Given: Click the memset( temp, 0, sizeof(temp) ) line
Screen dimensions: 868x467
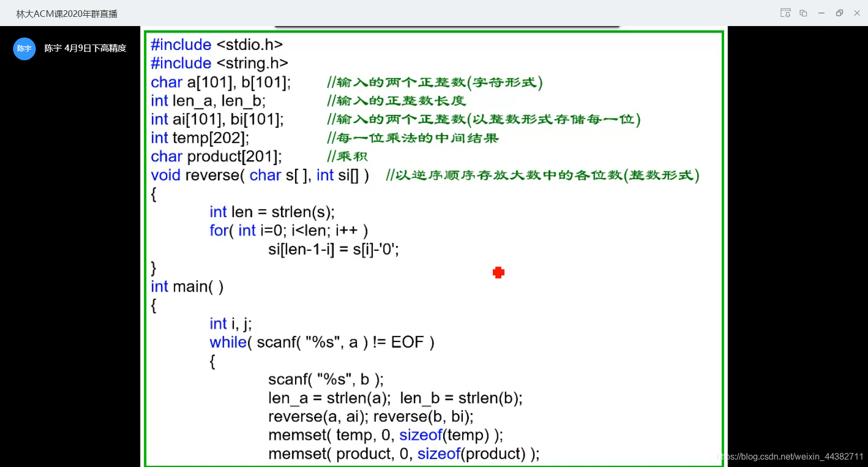Looking at the screenshot, I should pyautogui.click(x=386, y=436).
